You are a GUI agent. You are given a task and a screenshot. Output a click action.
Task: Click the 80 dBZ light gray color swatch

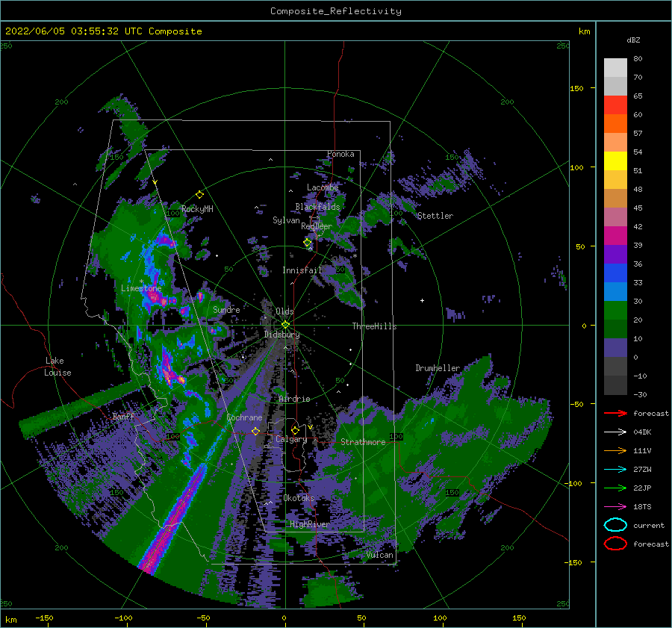pyautogui.click(x=615, y=68)
